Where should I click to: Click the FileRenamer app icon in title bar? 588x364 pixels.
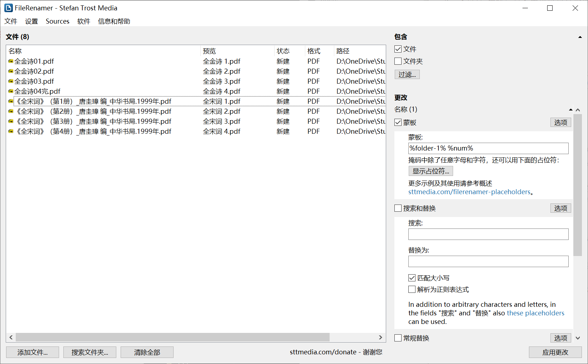(8, 8)
